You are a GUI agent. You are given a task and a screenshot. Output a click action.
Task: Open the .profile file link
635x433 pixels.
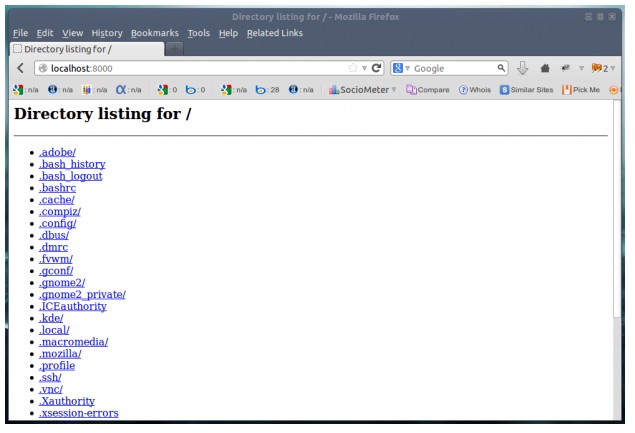57,365
